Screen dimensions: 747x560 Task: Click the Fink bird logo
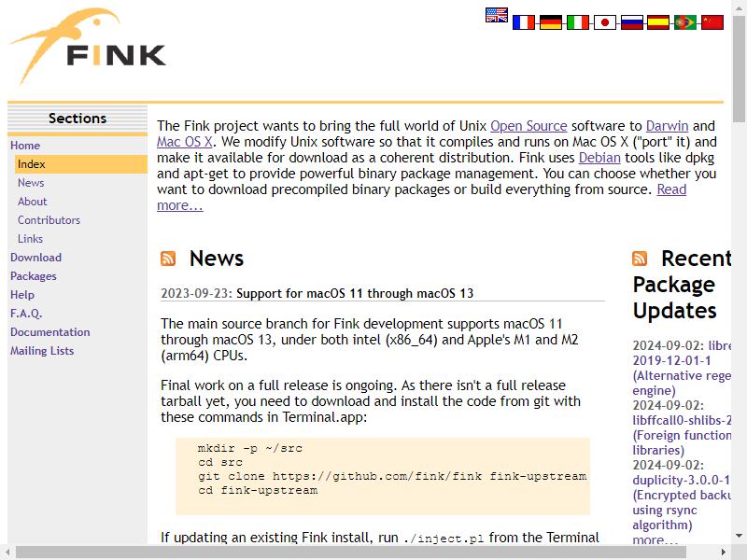point(88,46)
